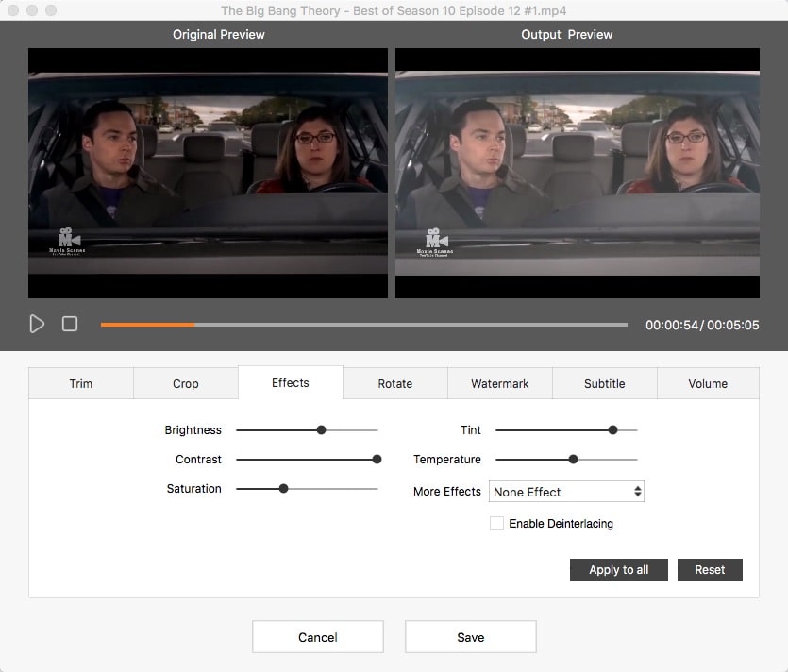Go to the Rotate tab
This screenshot has width=788, height=672.
(395, 383)
